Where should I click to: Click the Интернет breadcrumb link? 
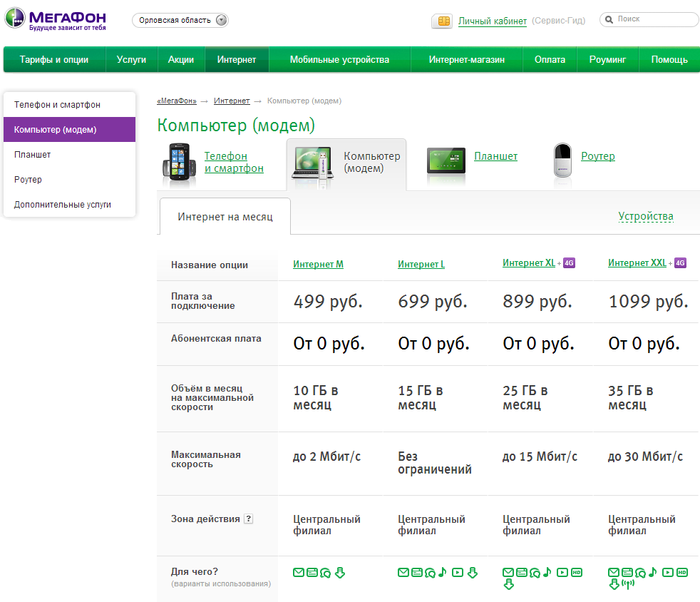pyautogui.click(x=232, y=101)
